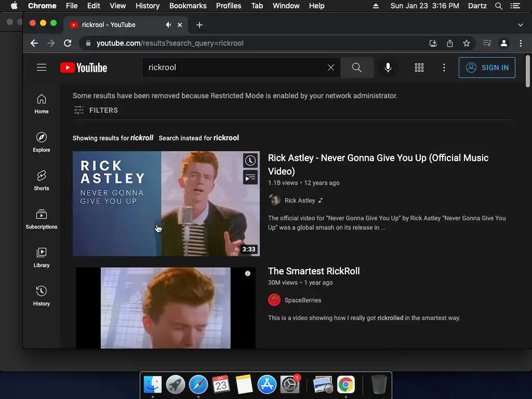Click the SIGN IN button
Image resolution: width=532 pixels, height=399 pixels.
click(x=487, y=68)
